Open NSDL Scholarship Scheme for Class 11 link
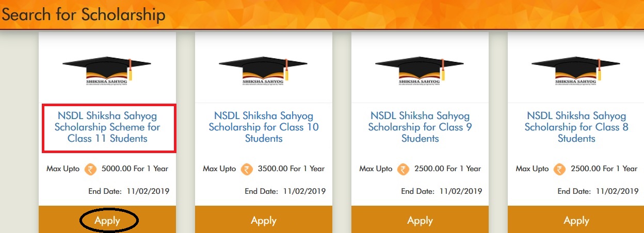Screen dimensions: 644x233 point(107,127)
